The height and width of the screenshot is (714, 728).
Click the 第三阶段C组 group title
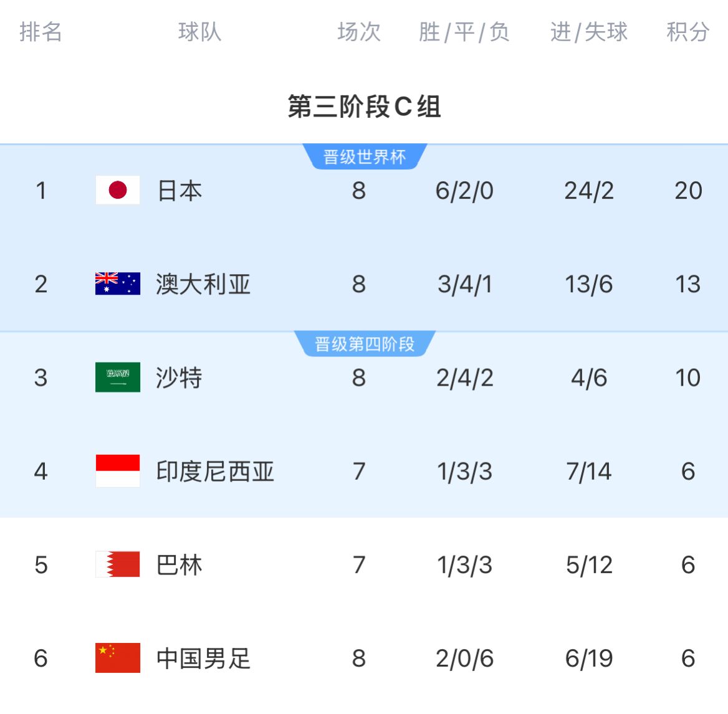[365, 107]
